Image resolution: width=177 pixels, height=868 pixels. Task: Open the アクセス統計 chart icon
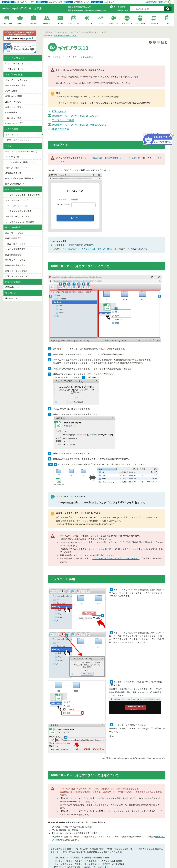coord(100,18)
